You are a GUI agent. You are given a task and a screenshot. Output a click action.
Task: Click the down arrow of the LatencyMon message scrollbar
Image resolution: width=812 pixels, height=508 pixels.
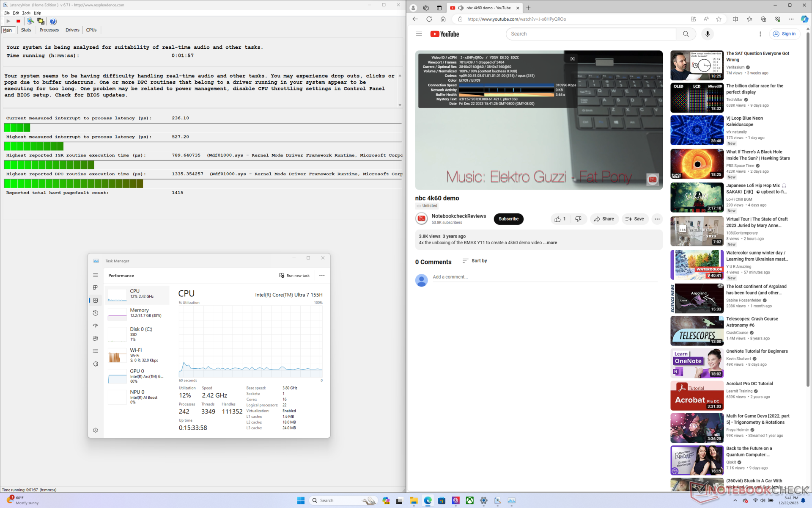[x=400, y=105]
